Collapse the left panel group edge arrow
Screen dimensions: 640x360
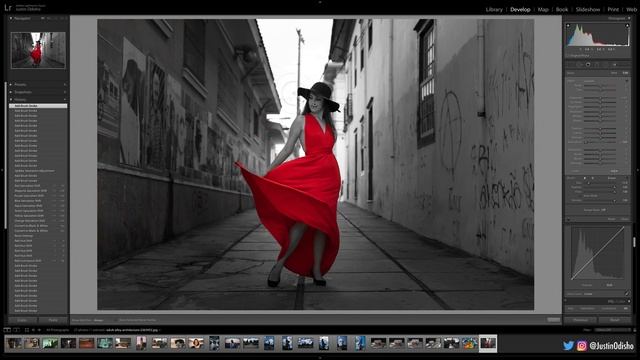(x=2, y=170)
